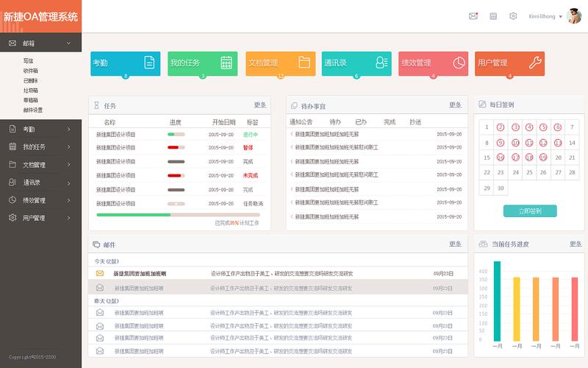Open 写信 in the sidebar mailbox submenu
The height and width of the screenshot is (368, 588).
(x=28, y=60)
